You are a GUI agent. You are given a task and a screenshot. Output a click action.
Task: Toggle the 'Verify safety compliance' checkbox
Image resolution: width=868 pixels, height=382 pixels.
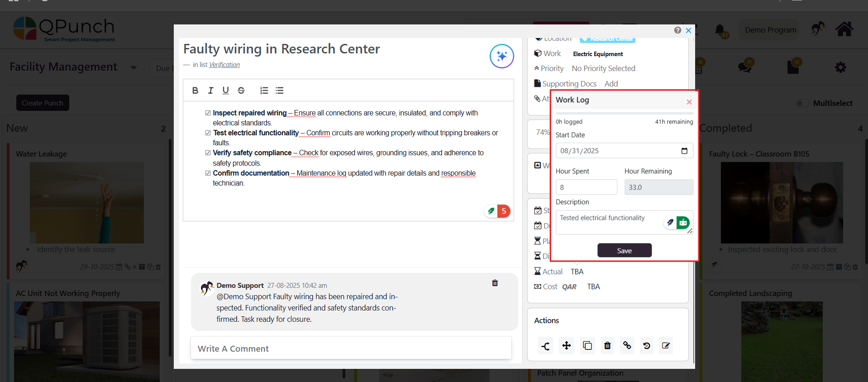[x=208, y=153]
